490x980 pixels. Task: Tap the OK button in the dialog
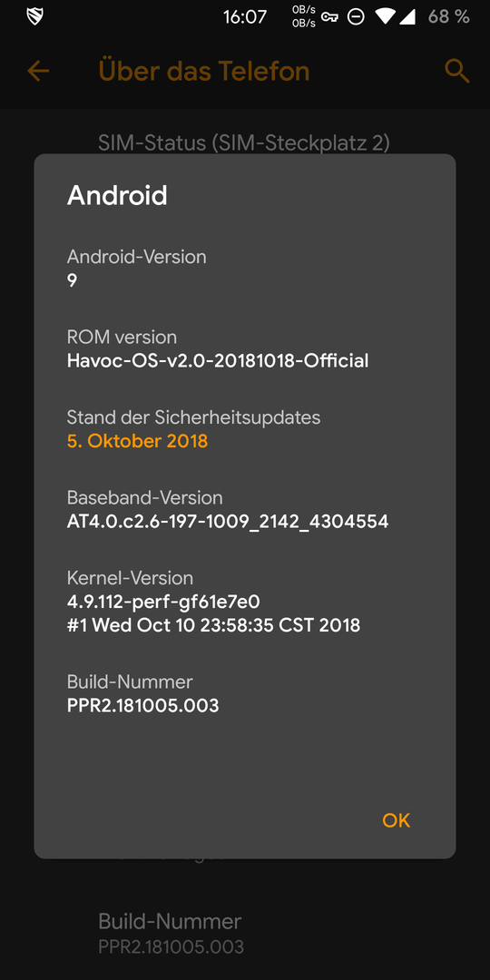[x=397, y=820]
